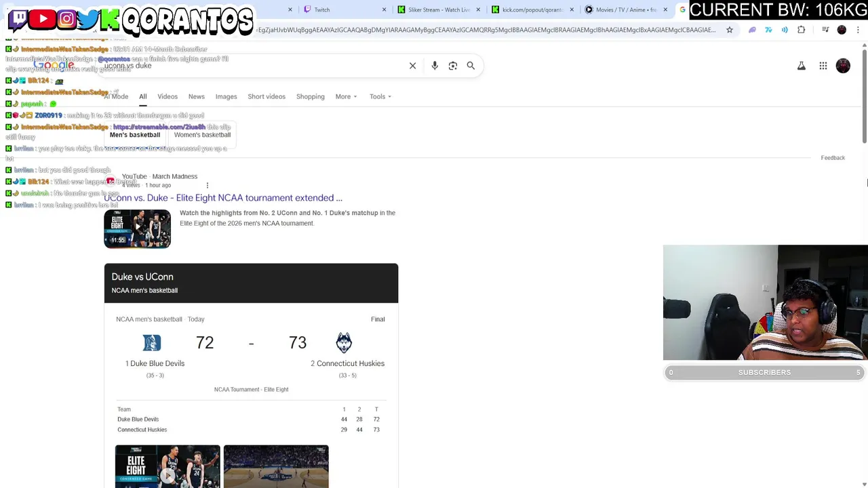Open UConn vs. Duke Elite Eight result

click(x=223, y=198)
